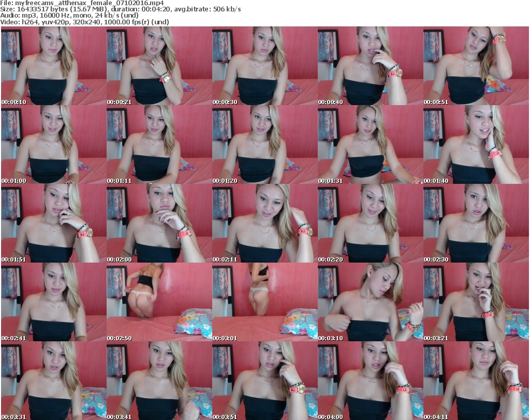Click the Video h264 320x240 info line
Viewport: 530px width, 420px height.
[x=84, y=22]
